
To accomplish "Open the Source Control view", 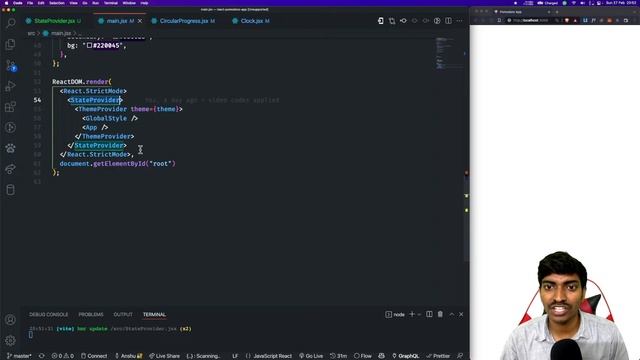I will pos(11,65).
